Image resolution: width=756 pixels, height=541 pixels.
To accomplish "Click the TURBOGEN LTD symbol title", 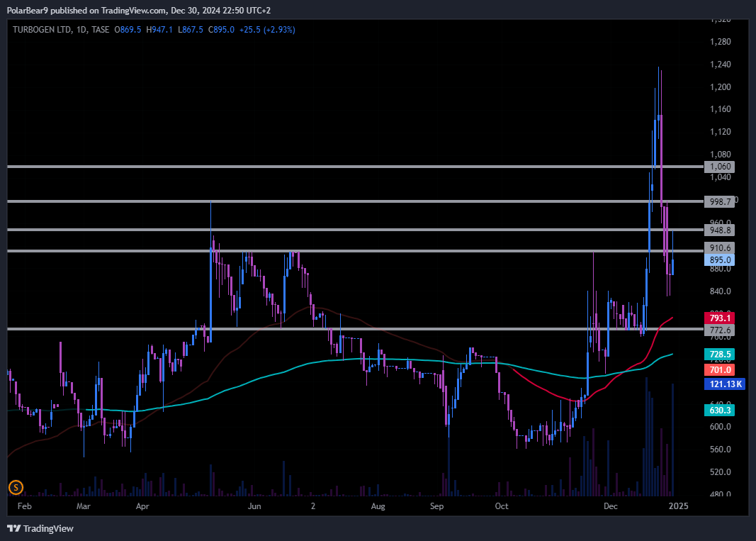I will click(x=42, y=30).
